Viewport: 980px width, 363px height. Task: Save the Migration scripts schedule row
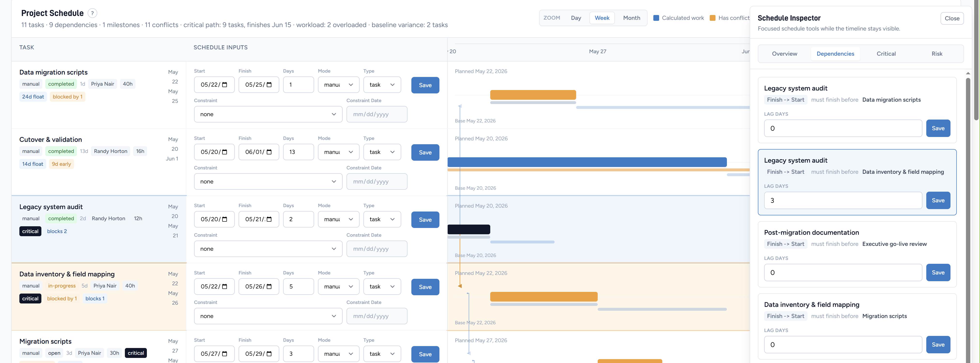425,354
